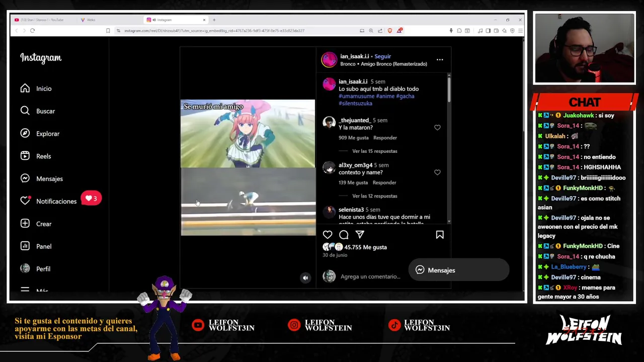Expand Ver las 15 respuestas
This screenshot has height=362, width=644.
tap(375, 151)
